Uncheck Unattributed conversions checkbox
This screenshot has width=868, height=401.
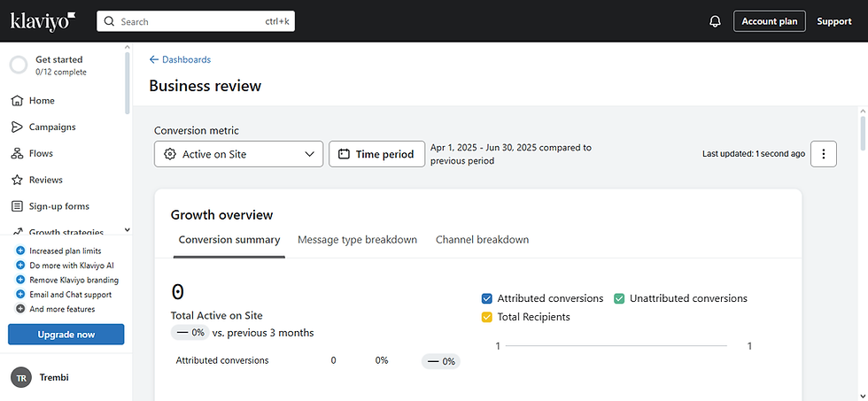point(619,298)
